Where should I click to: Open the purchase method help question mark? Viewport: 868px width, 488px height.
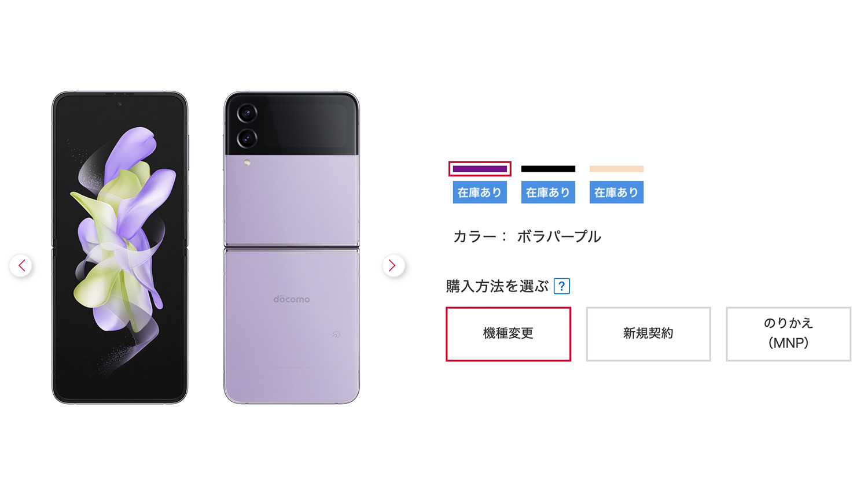[561, 286]
